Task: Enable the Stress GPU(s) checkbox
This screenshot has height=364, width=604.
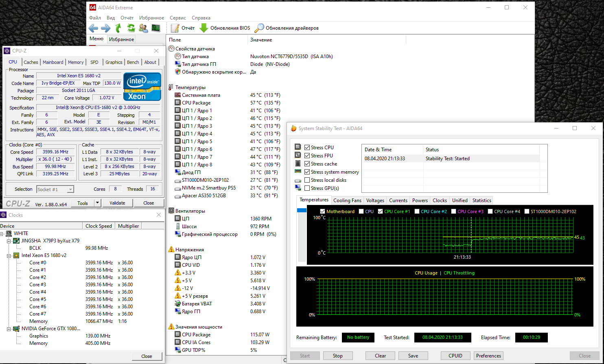Action: click(307, 188)
